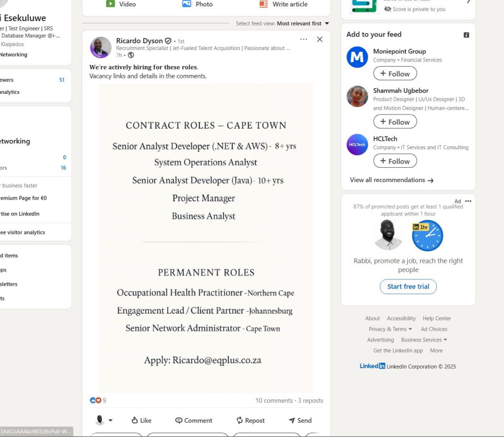The height and width of the screenshot is (437, 504).
Task: Click the Start free trial button
Action: pos(408,287)
